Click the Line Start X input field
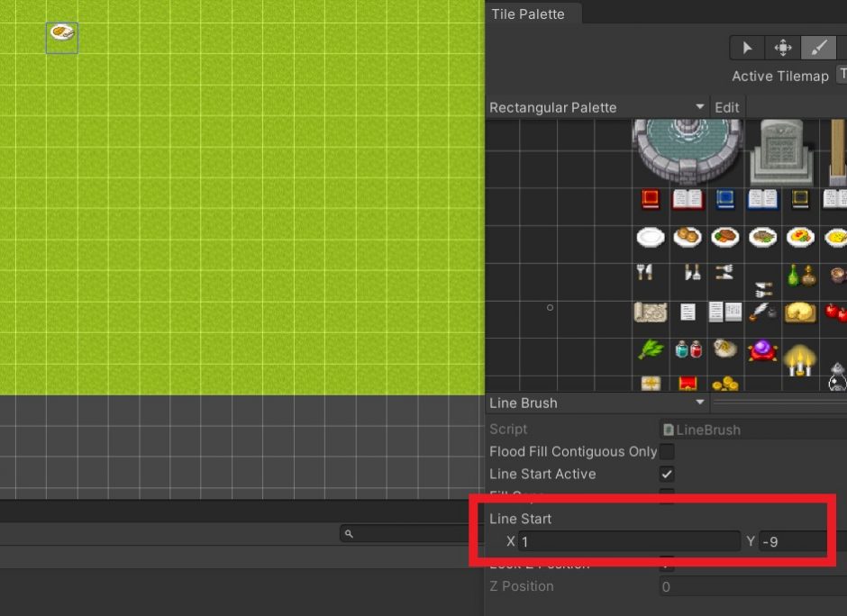This screenshot has width=847, height=616. [x=631, y=541]
